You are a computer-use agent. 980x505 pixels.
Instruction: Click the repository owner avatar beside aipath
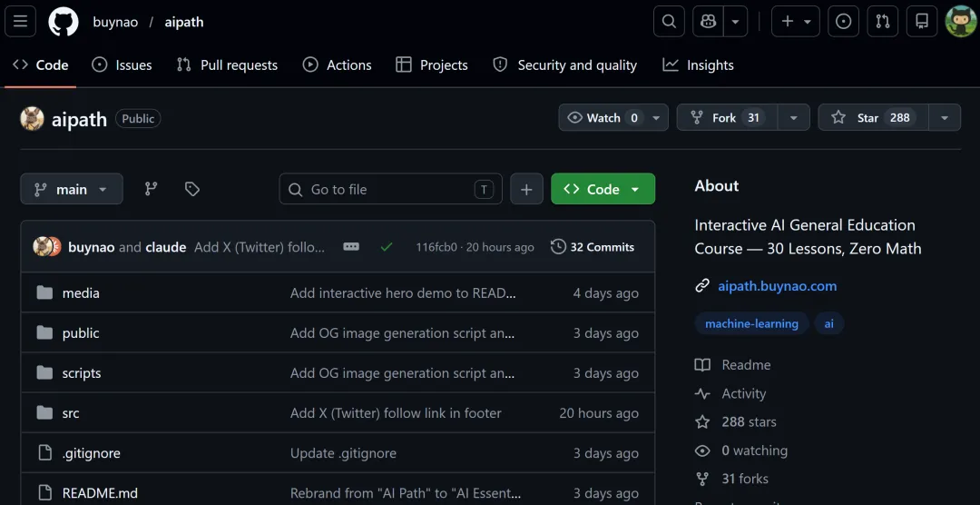pyautogui.click(x=32, y=119)
